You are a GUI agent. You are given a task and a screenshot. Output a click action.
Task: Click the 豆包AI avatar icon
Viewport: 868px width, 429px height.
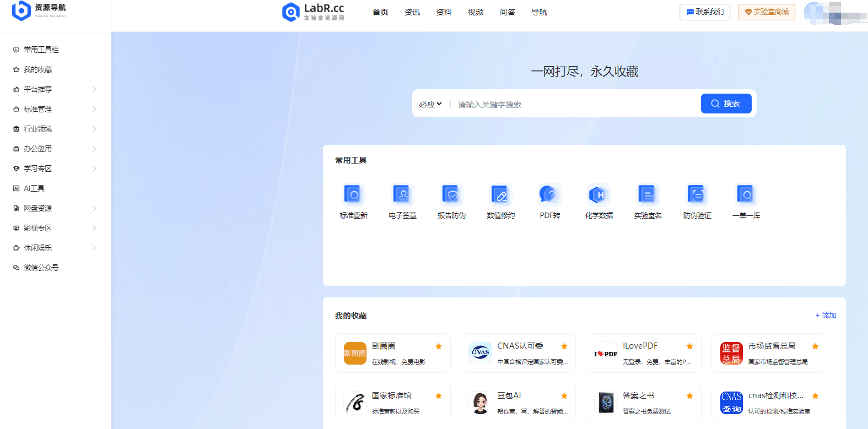[480, 403]
